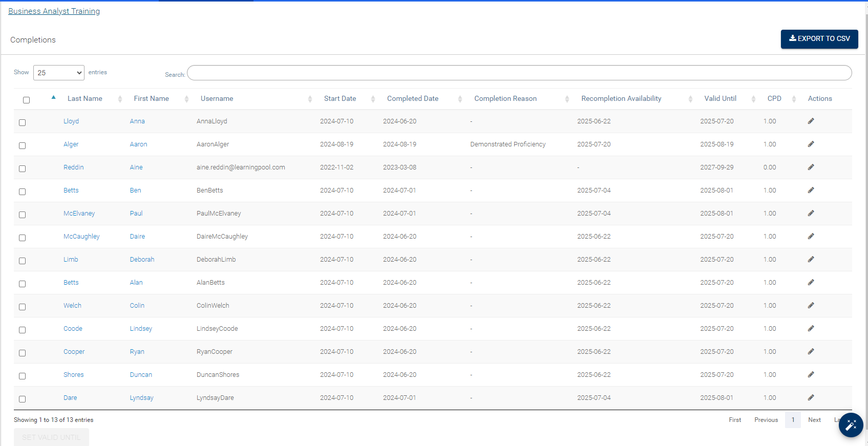
Task: Click the edit icon for LindseyCoode
Action: tap(811, 329)
